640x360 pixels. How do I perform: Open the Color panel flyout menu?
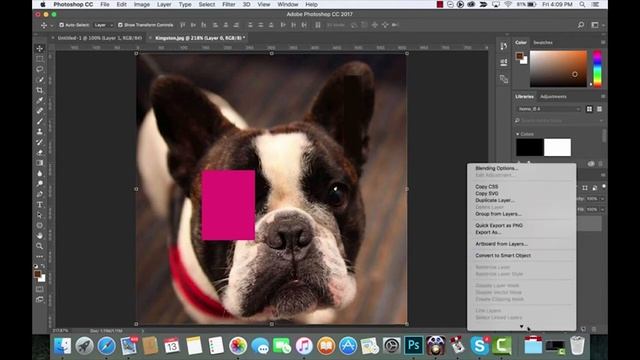tap(603, 42)
